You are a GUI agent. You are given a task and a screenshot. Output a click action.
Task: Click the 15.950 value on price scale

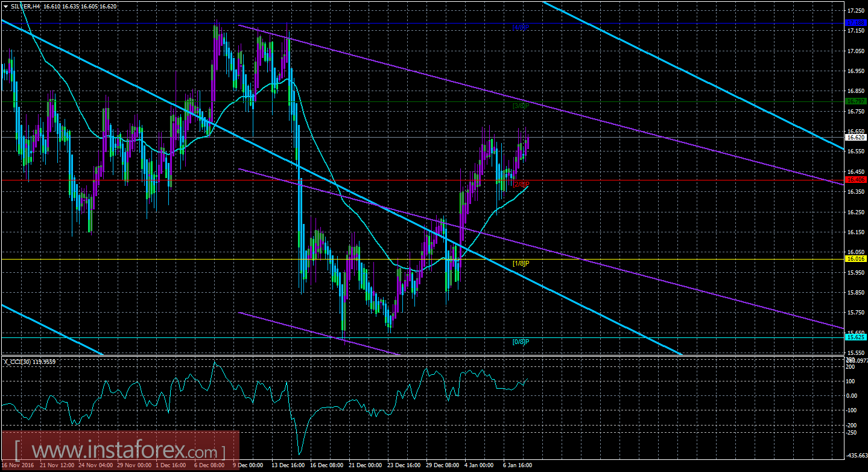(x=856, y=272)
